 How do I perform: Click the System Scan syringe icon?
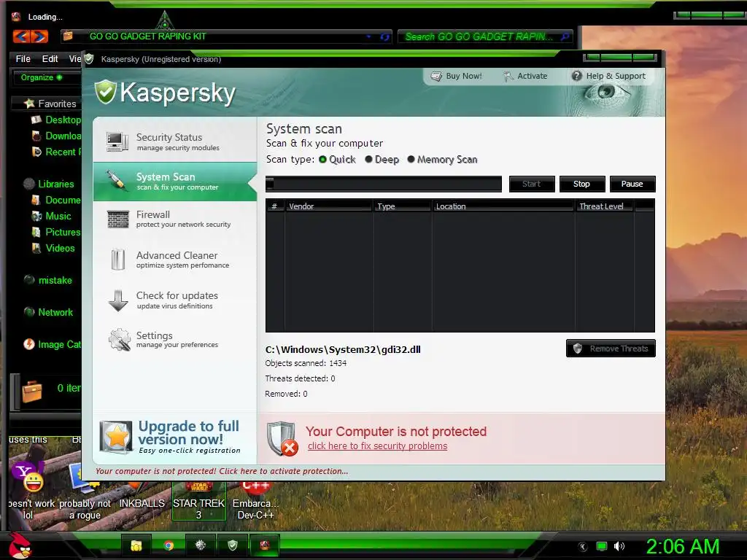coord(116,181)
